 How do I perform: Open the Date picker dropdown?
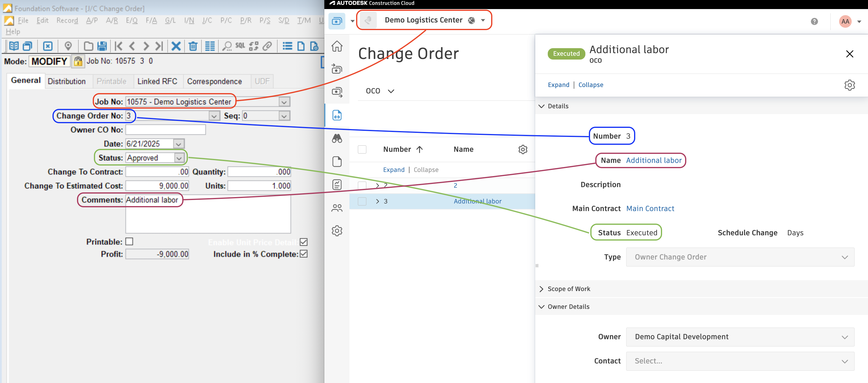click(178, 144)
